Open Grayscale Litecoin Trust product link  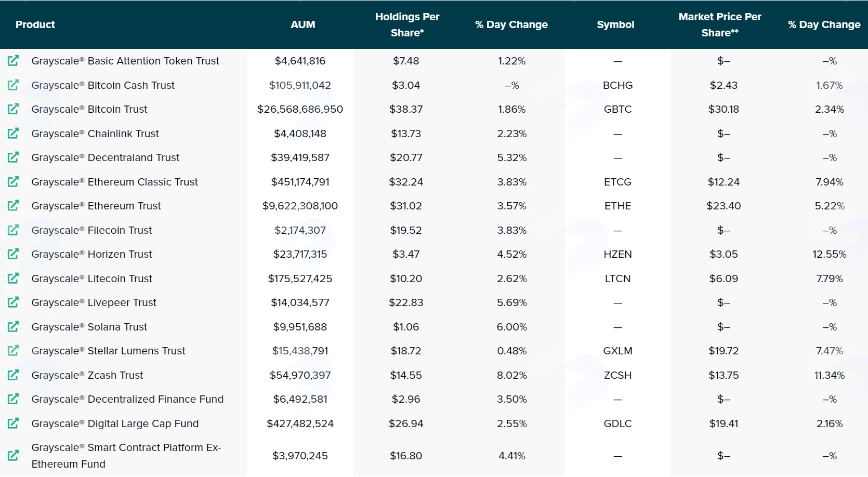click(91, 279)
